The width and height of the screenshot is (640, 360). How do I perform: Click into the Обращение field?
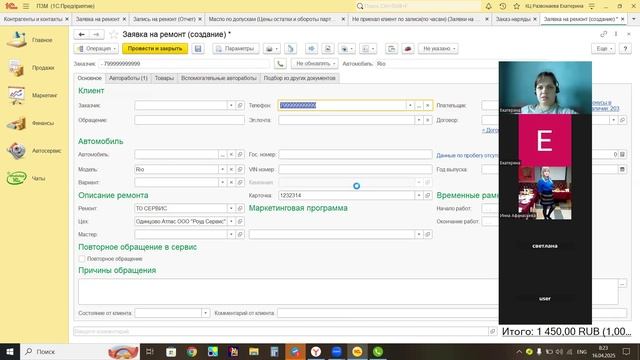(x=189, y=120)
